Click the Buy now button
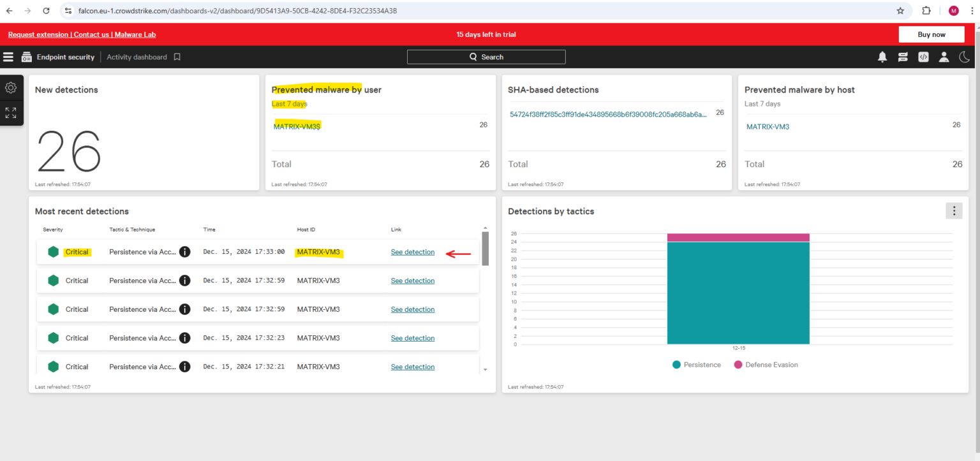The height and width of the screenshot is (461, 980). (931, 34)
